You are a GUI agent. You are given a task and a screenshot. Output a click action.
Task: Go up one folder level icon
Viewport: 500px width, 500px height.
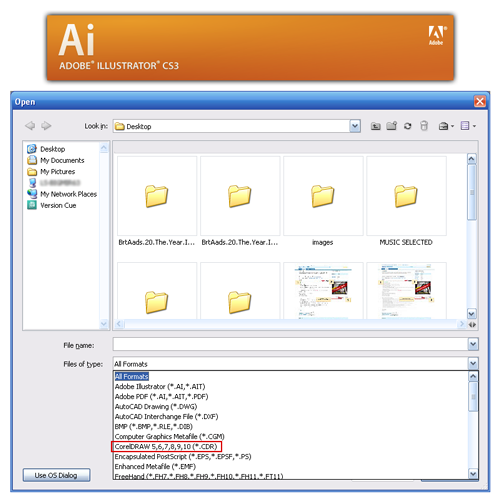pyautogui.click(x=376, y=126)
